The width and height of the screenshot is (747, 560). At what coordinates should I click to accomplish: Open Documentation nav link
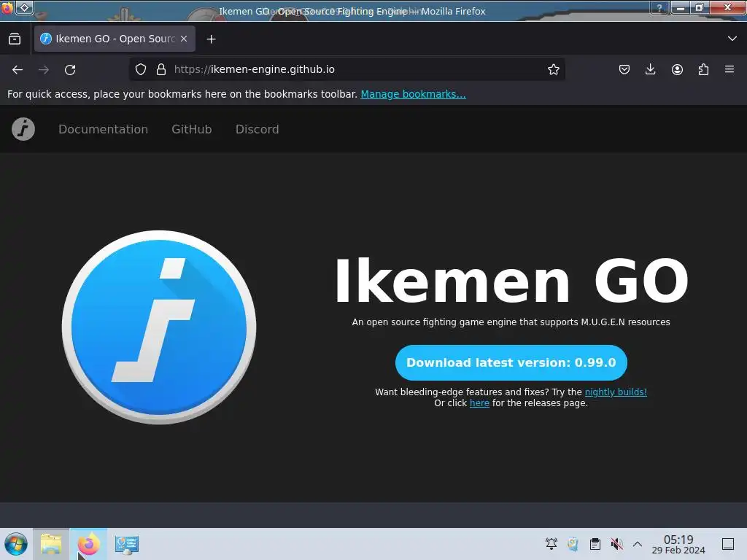pos(104,129)
